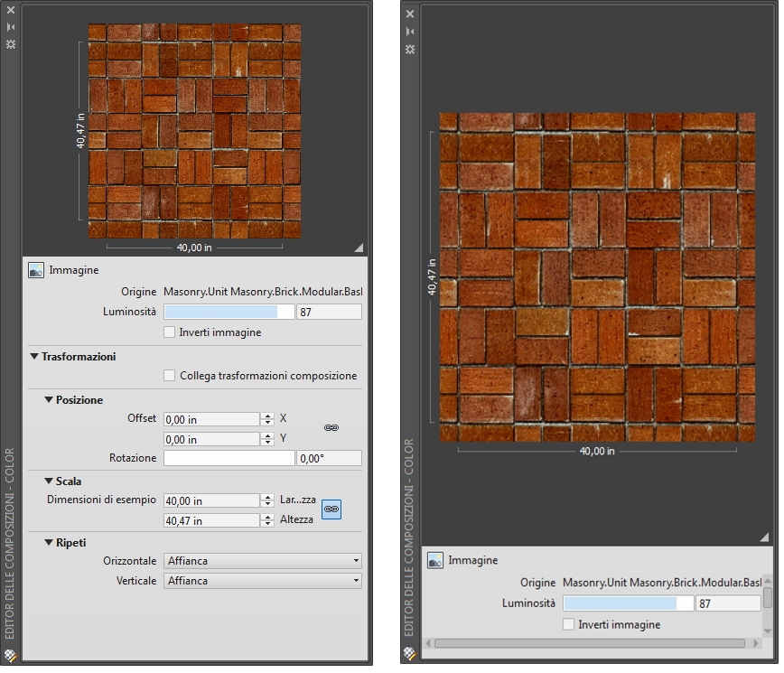Screen dimensions: 784x673
Task: Click the auto-hide icon in the left panel
Action: 11,28
